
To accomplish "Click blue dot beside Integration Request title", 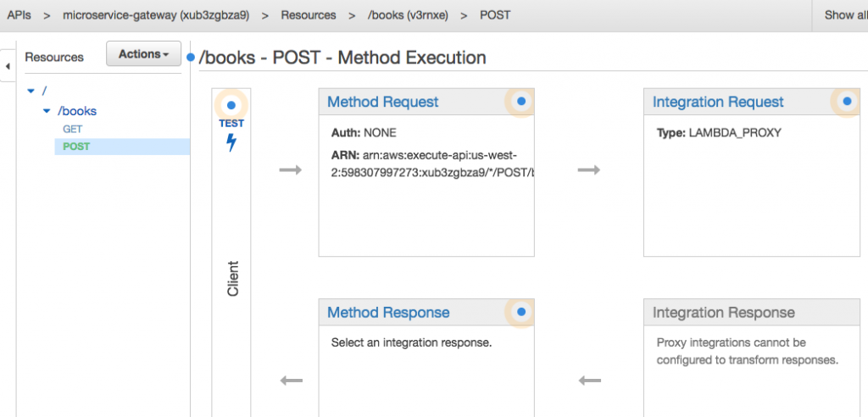I will click(847, 102).
